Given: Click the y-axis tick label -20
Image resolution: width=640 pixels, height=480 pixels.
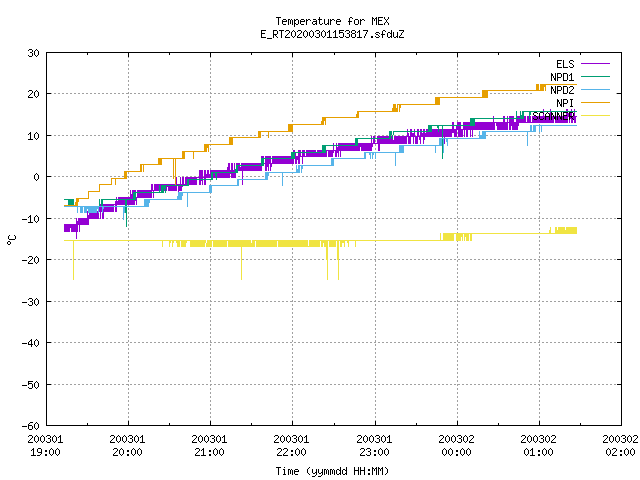Looking at the screenshot, I should [31, 260].
